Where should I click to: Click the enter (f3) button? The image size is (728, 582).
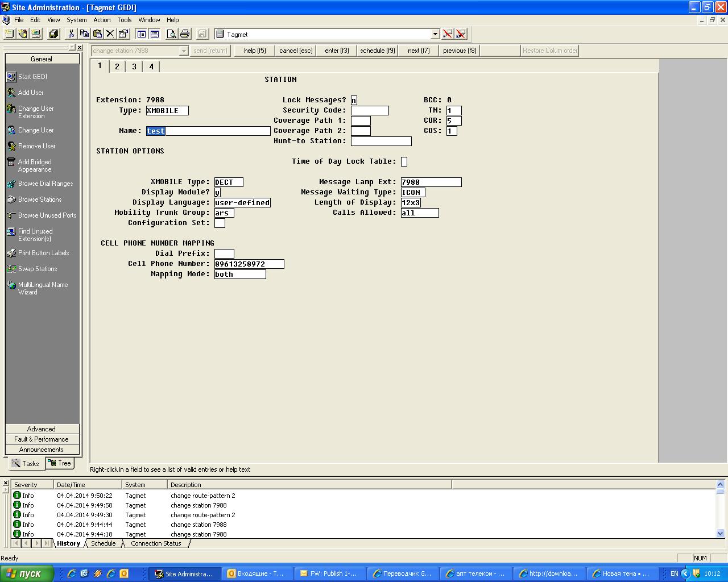pyautogui.click(x=337, y=51)
